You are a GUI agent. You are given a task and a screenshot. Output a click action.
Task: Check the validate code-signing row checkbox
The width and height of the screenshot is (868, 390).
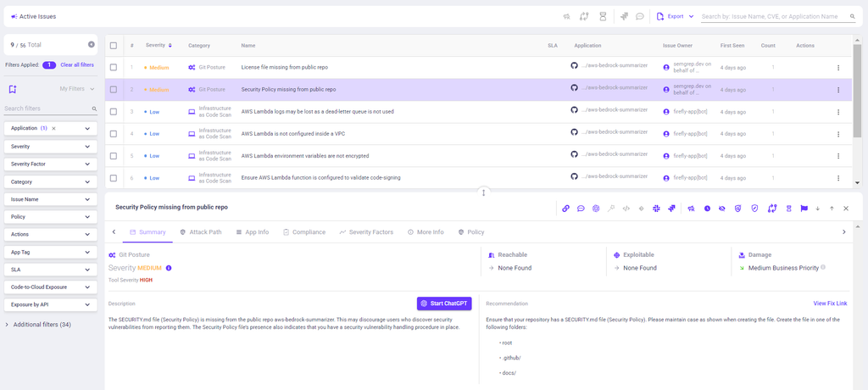[114, 178]
